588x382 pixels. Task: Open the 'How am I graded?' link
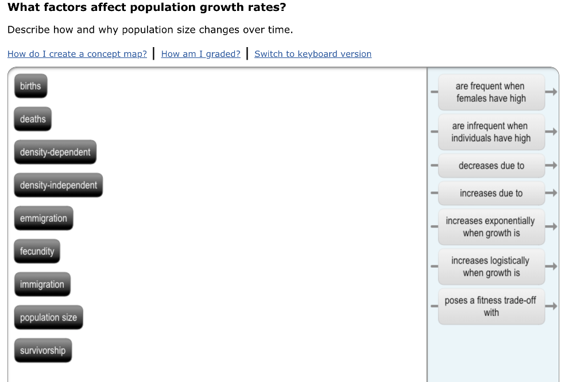pyautogui.click(x=200, y=53)
